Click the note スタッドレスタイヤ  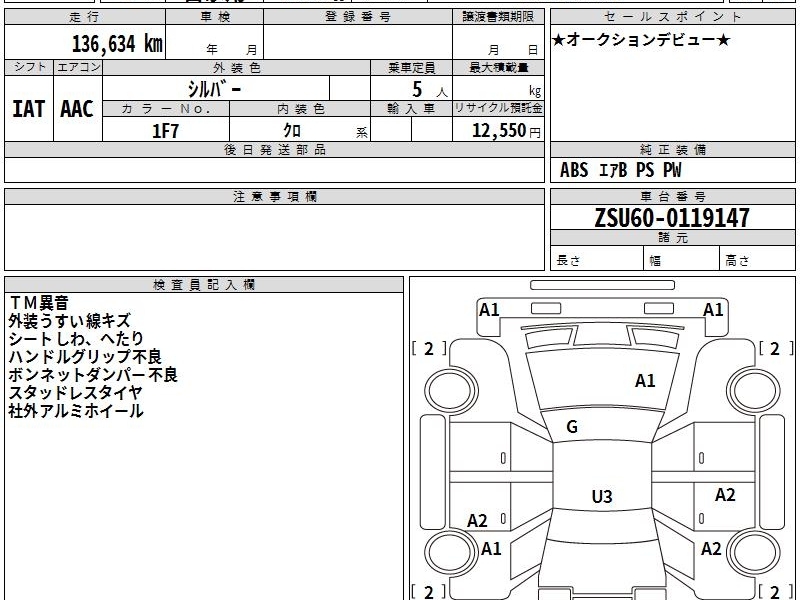pos(76,393)
